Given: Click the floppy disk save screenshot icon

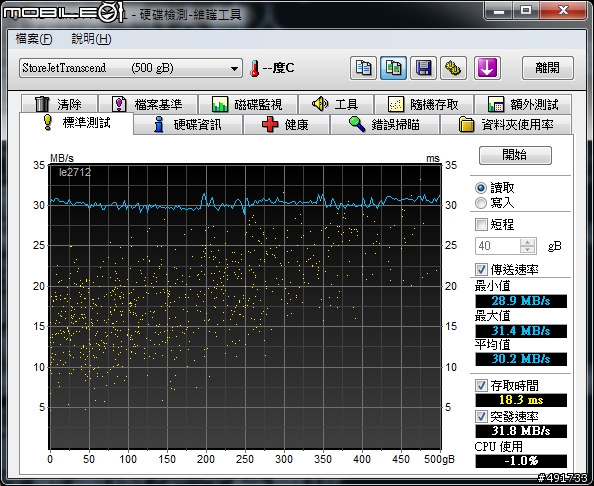Looking at the screenshot, I should [x=423, y=68].
